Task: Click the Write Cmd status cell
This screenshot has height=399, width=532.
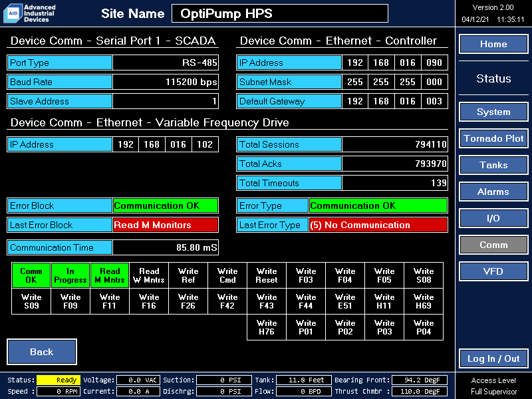Action: (x=227, y=275)
